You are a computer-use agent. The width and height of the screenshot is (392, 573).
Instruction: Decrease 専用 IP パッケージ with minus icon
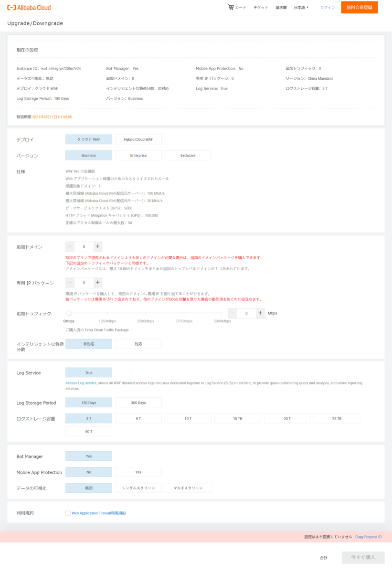tap(70, 282)
